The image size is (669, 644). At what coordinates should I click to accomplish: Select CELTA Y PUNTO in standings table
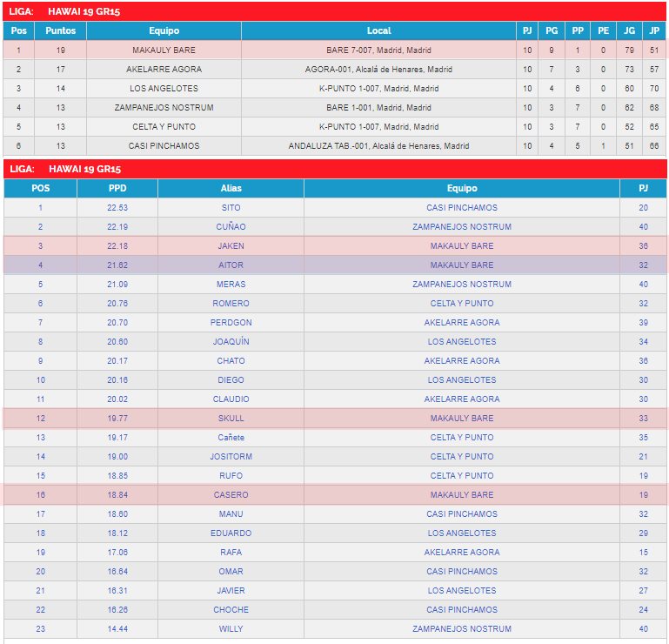[x=164, y=127]
